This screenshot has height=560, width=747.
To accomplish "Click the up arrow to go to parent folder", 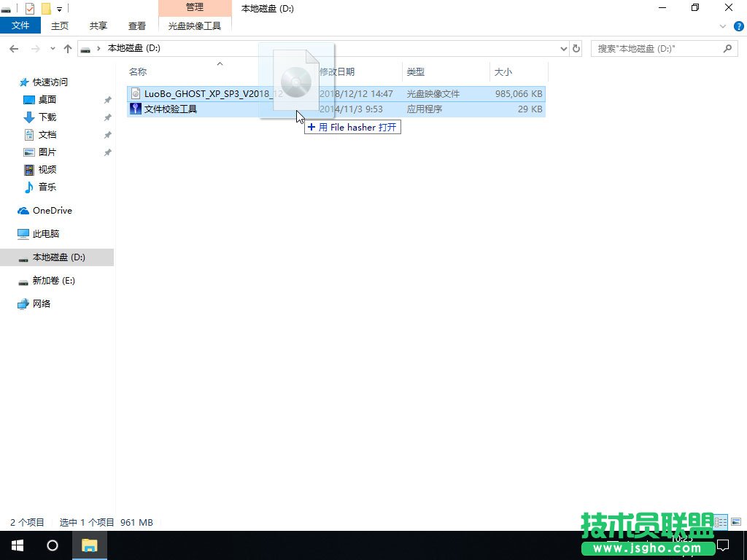I will [x=67, y=48].
